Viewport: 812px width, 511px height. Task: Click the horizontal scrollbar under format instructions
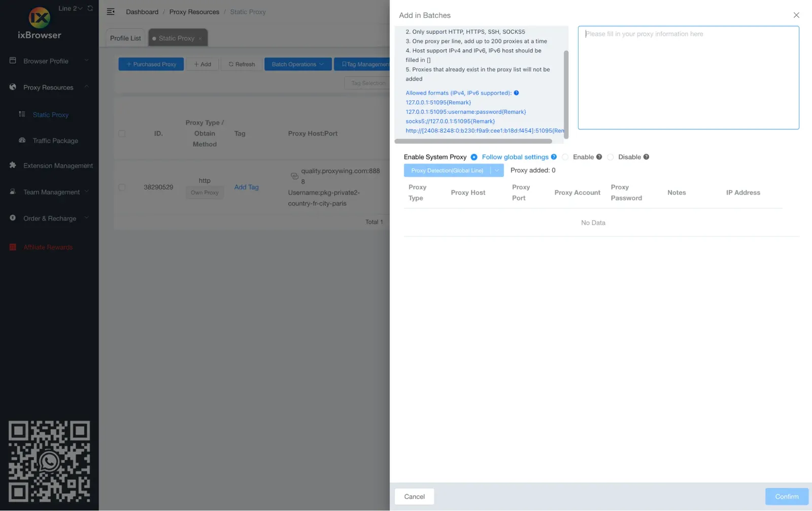[x=473, y=141]
